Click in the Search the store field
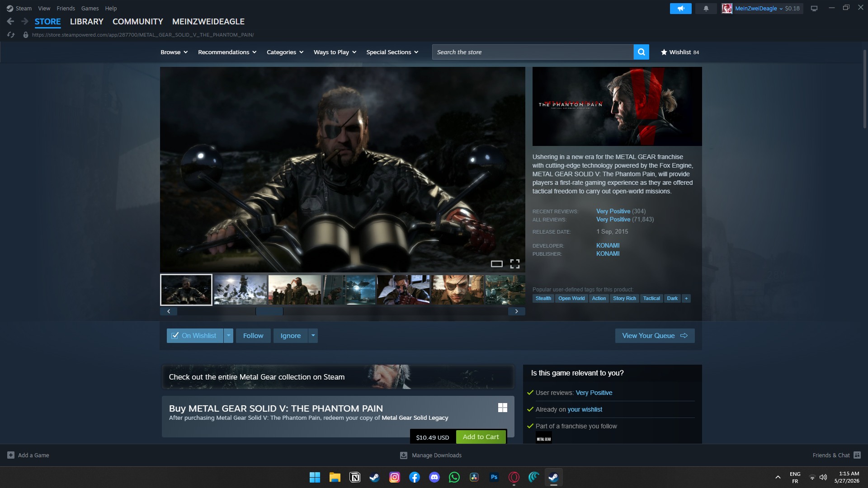Screen dimensions: 868x488 click(x=533, y=52)
